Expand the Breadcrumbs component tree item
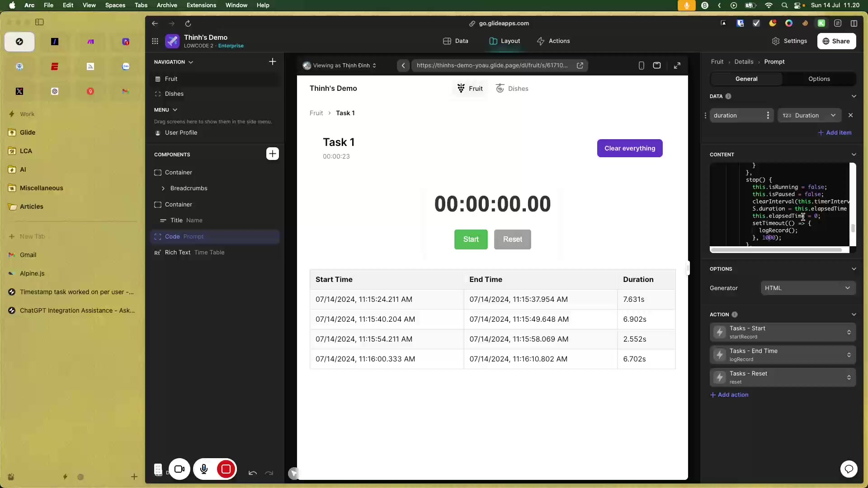The height and width of the screenshot is (488, 868). (x=163, y=188)
